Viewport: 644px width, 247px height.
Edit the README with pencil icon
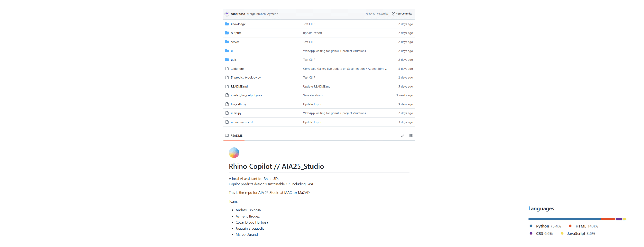pyautogui.click(x=402, y=135)
